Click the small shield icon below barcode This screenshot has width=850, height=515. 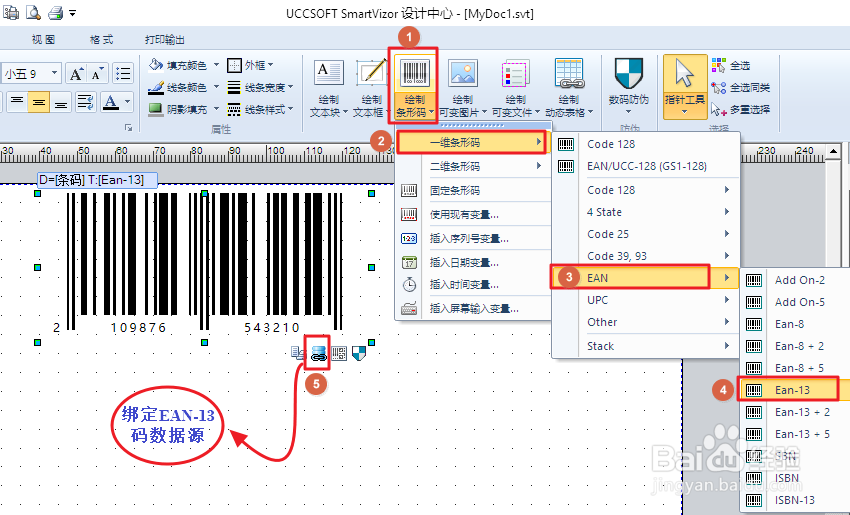[x=359, y=354]
